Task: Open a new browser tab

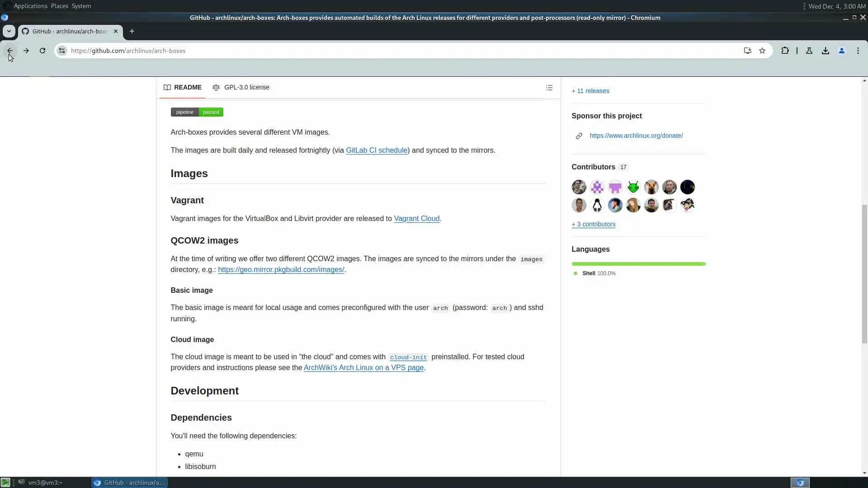Action: click(x=132, y=31)
